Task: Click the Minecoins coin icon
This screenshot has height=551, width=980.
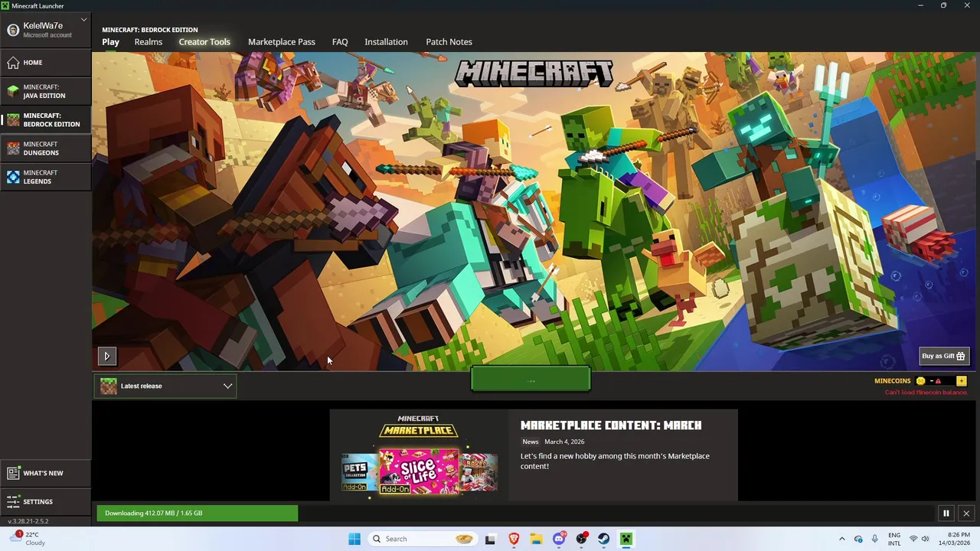Action: click(x=920, y=381)
